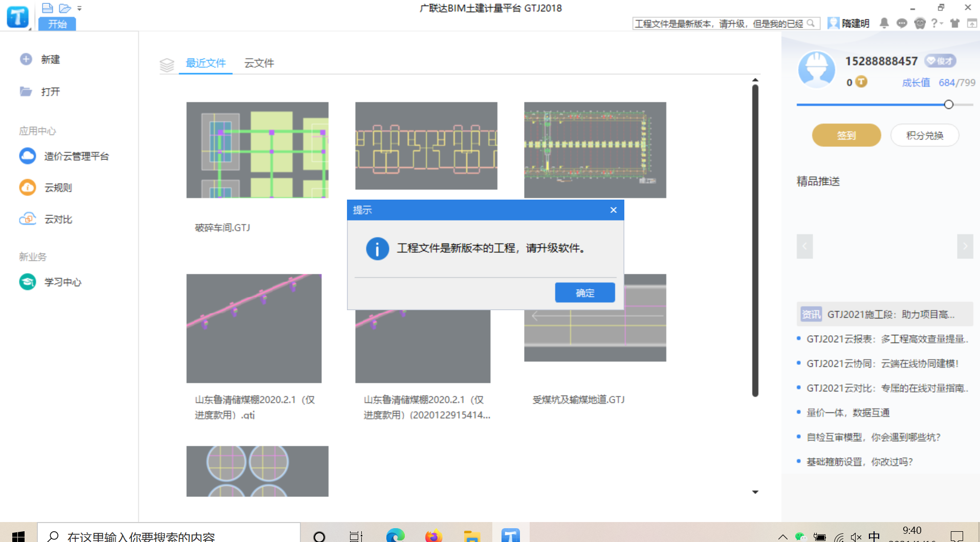This screenshot has height=542, width=980.
Task: Click the 俊才 level badge
Action: [x=941, y=61]
